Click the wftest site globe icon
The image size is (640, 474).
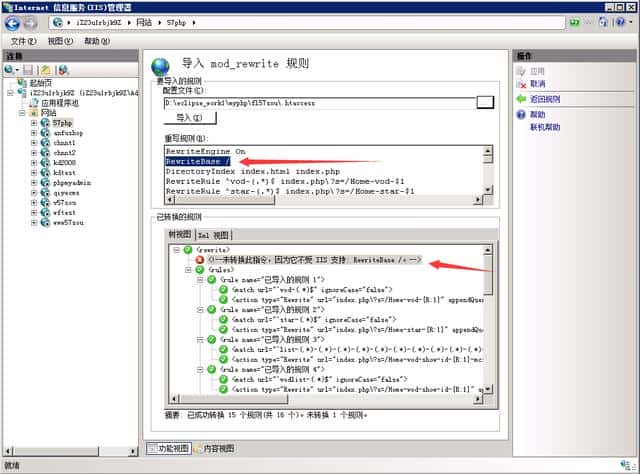pyautogui.click(x=45, y=212)
